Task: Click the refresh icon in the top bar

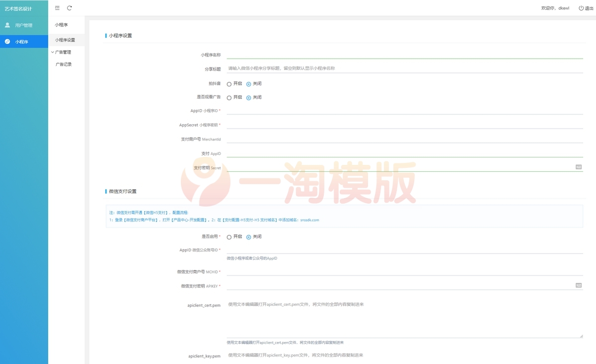Action: coord(70,8)
